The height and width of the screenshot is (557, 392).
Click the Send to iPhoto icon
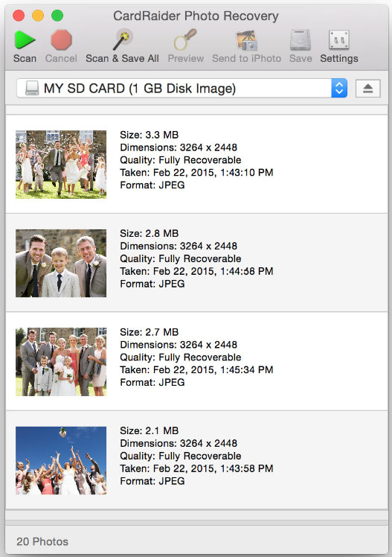246,40
